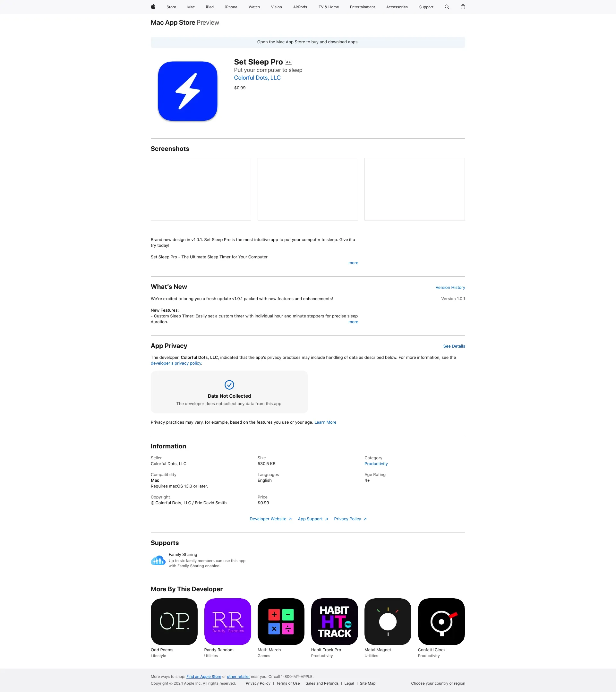Click the Metal Magnet app icon
The width and height of the screenshot is (616, 692).
[x=388, y=622]
